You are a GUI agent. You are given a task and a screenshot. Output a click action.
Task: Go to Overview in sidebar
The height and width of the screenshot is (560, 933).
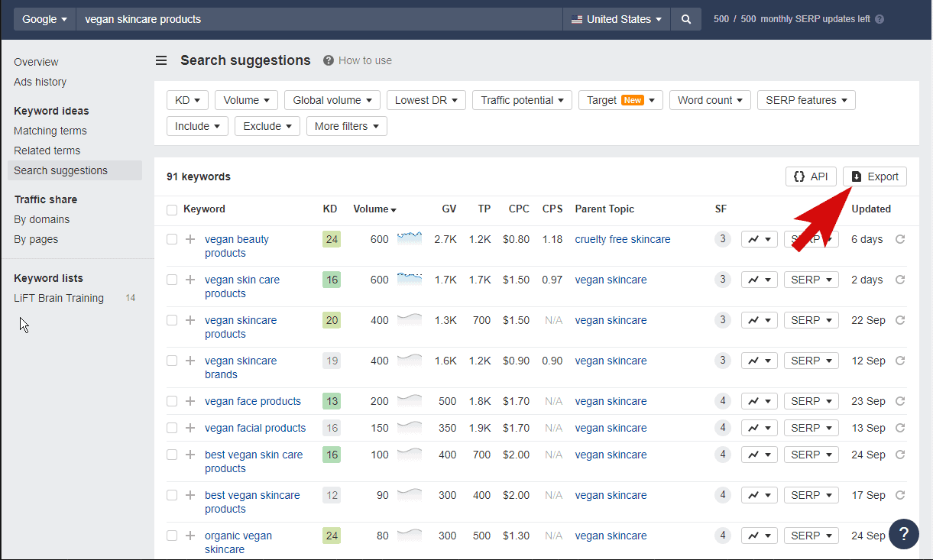click(x=36, y=62)
